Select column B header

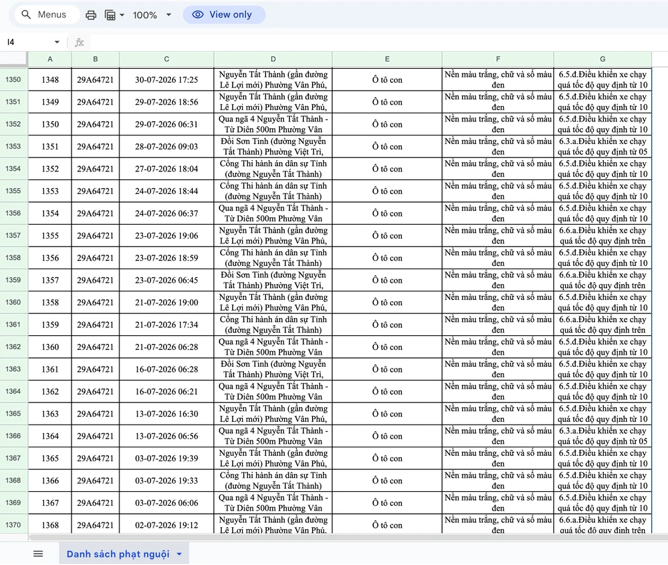coord(95,59)
